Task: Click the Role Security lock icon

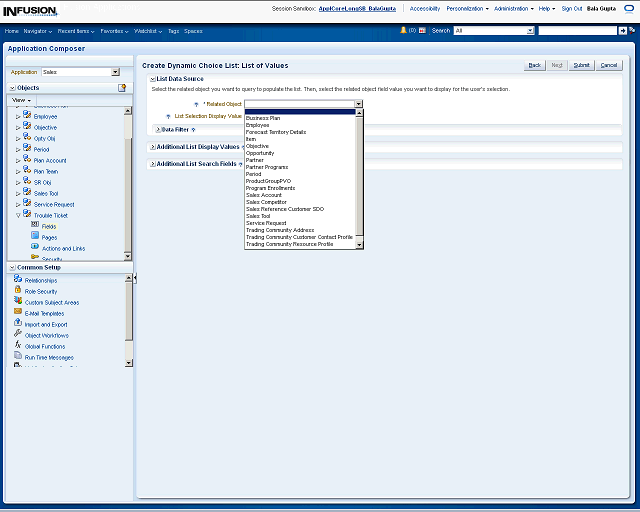Action: 18,291
